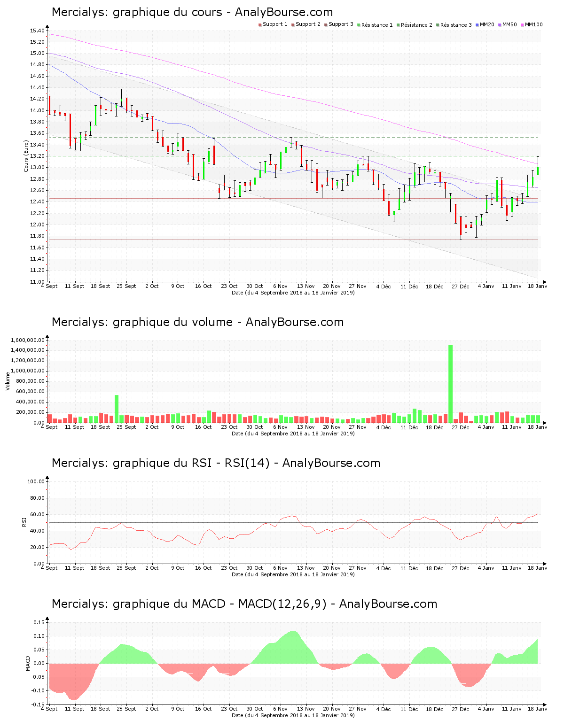
Task: Click the '11.00' price axis value
Action: 38,282
